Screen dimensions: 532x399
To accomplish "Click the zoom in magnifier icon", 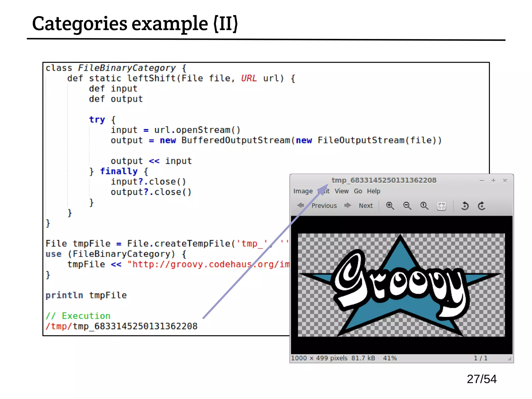I will pyautogui.click(x=390, y=206).
